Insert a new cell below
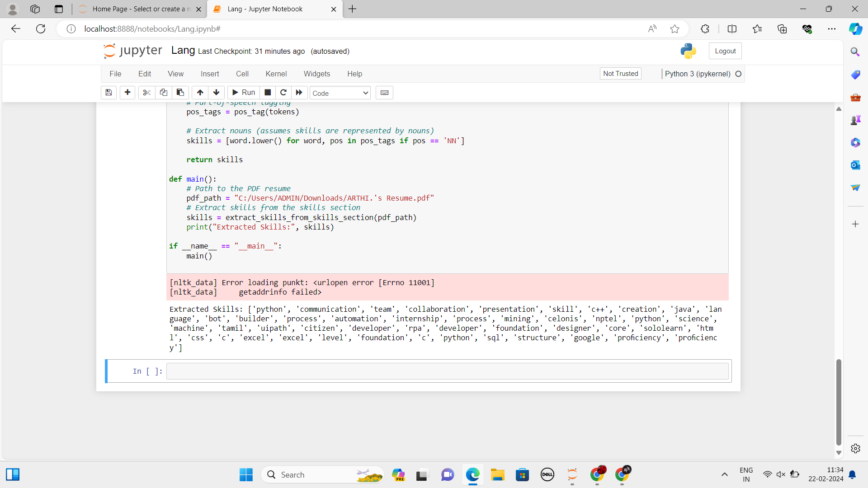This screenshot has height=488, width=868. click(x=127, y=93)
